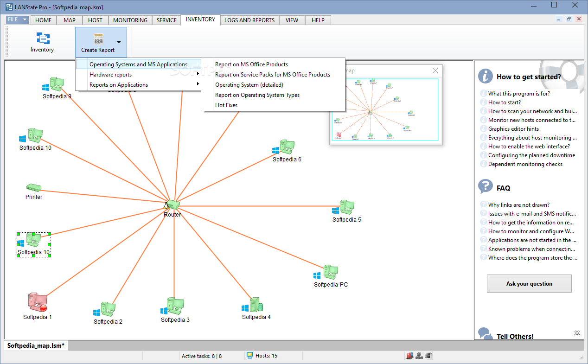The width and height of the screenshot is (588, 364).
Task: Open the Inventory tool in the ribbon
Action: click(42, 42)
